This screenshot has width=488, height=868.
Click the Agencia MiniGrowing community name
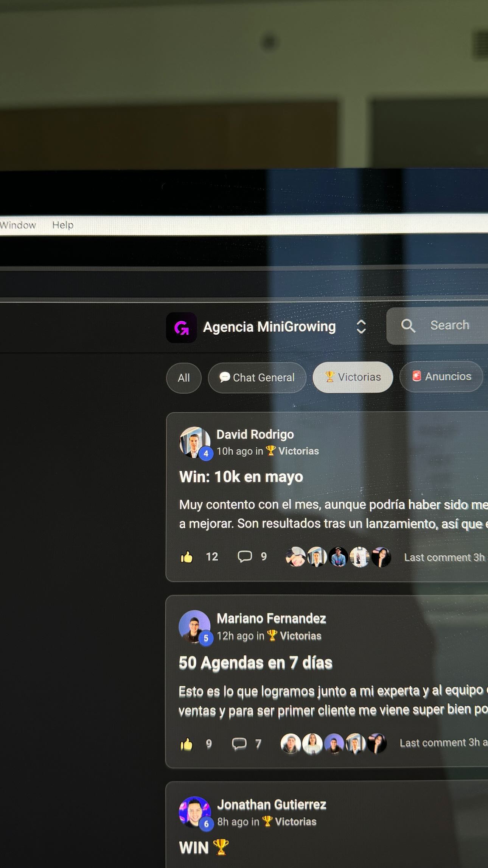click(269, 327)
